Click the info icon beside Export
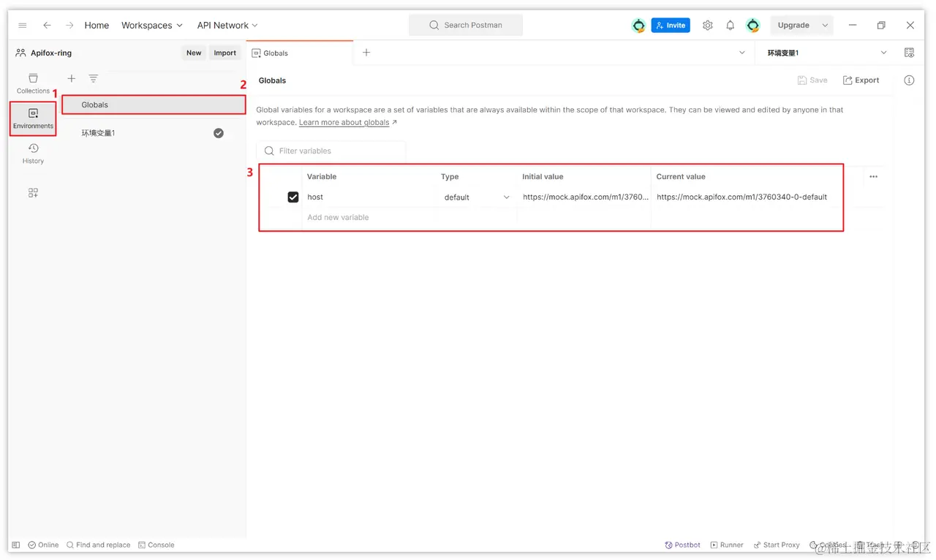Viewport: 936px width, 560px height. tap(909, 80)
